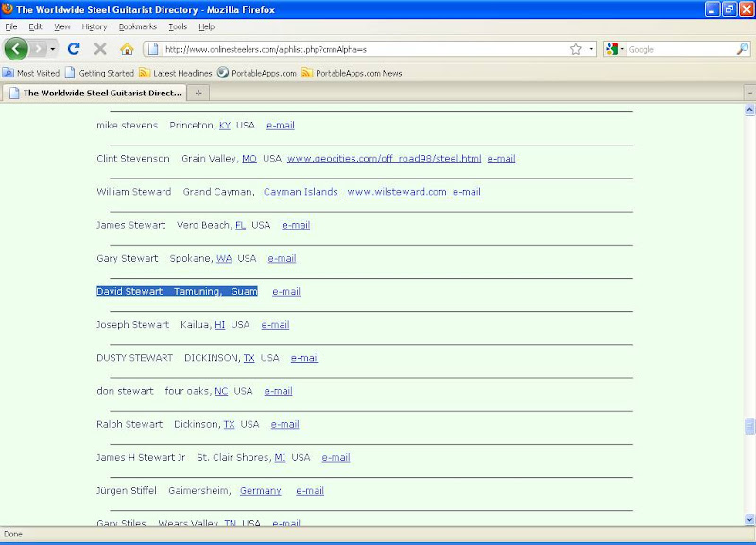Click the vertical scrollbar thumb
Viewport: 756px width, 545px height.
(x=749, y=426)
